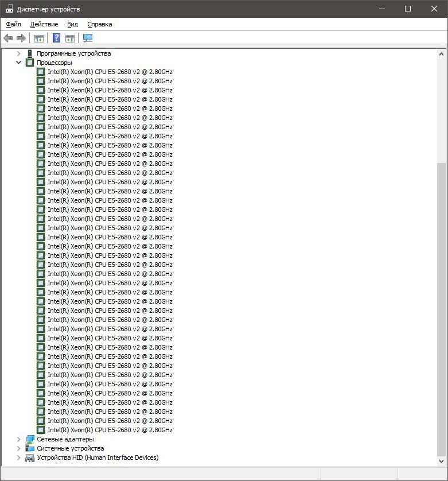Open Help via the question mark icon
The height and width of the screenshot is (481, 448).
point(56,38)
